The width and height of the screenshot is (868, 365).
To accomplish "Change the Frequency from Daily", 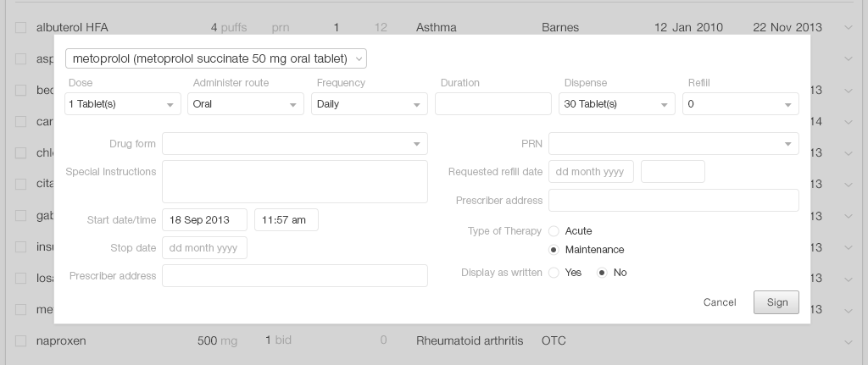I will (370, 103).
